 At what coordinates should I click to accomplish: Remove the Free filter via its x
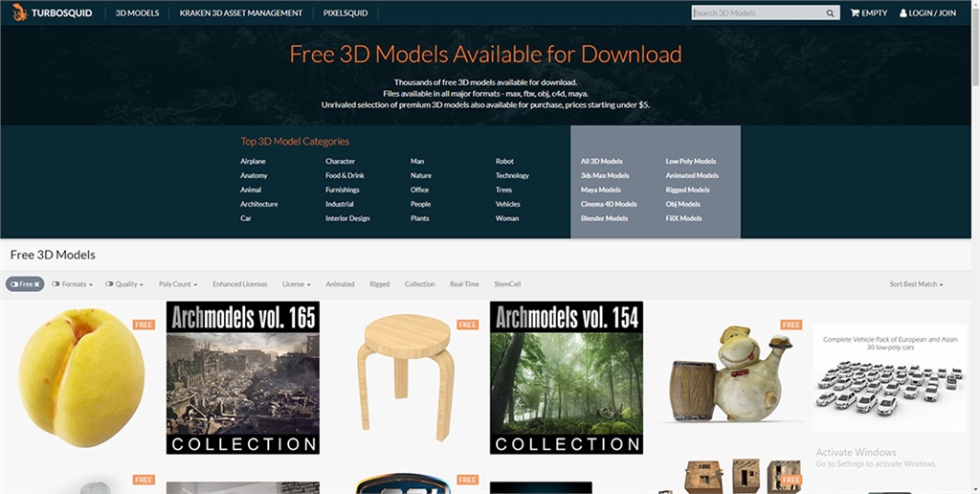pyautogui.click(x=37, y=284)
